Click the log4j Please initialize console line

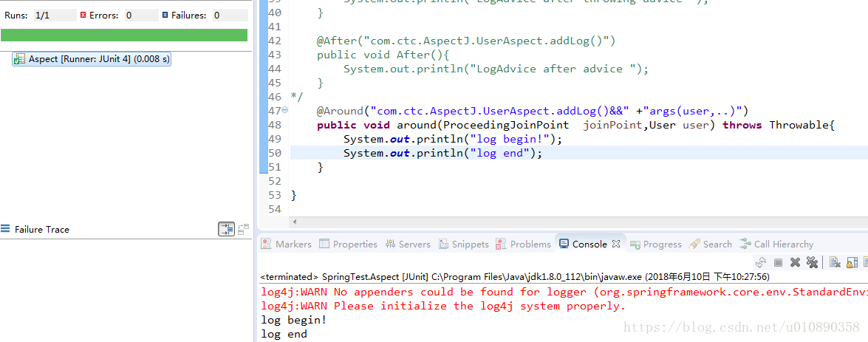coord(442,306)
